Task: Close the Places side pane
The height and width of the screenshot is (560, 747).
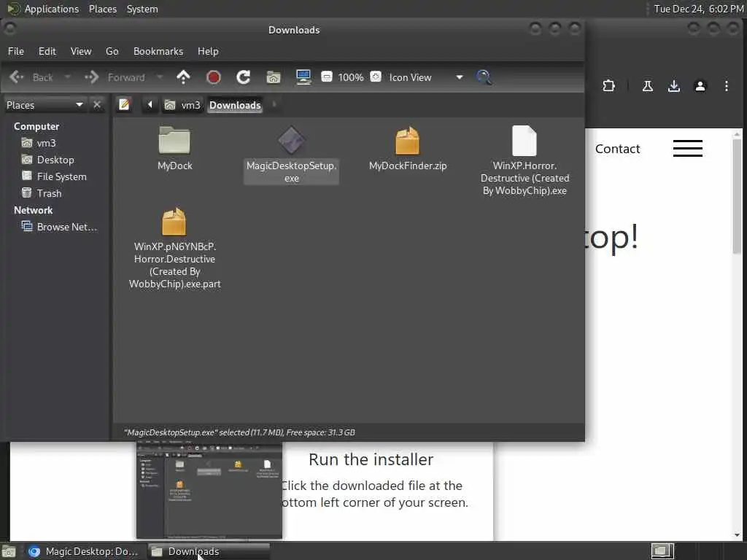Action: (x=97, y=105)
